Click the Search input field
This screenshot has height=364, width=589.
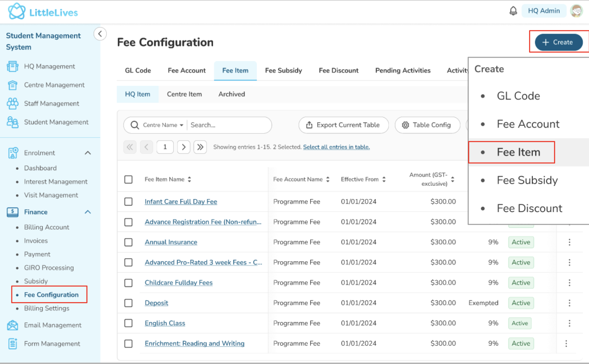228,125
